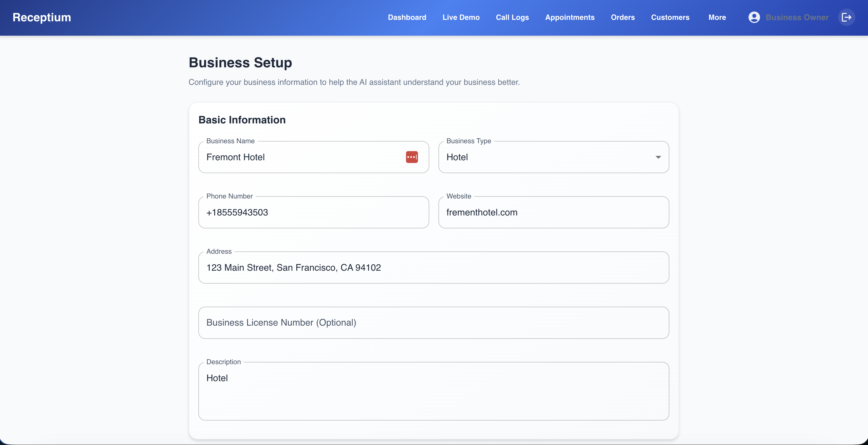
Task: Focus the Business Name field
Action: pyautogui.click(x=303, y=157)
